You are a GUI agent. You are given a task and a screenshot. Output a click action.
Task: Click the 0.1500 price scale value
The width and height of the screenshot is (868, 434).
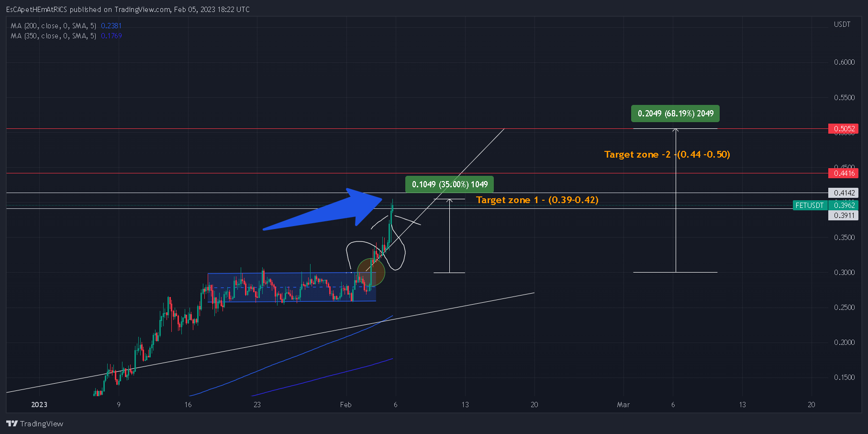(844, 377)
